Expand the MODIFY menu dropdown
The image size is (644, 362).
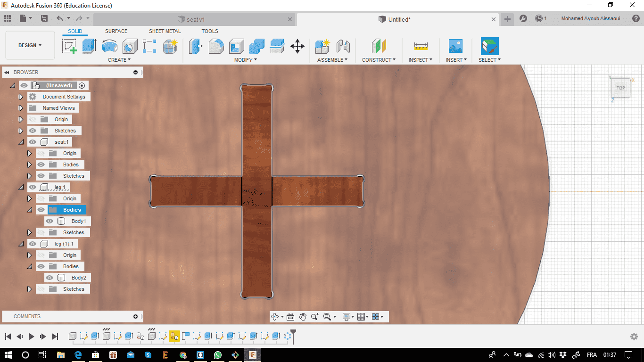[x=246, y=60]
